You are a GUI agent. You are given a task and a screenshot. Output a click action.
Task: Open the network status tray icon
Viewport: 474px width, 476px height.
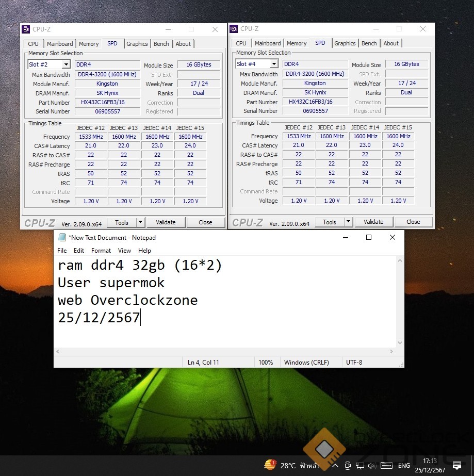pyautogui.click(x=359, y=466)
